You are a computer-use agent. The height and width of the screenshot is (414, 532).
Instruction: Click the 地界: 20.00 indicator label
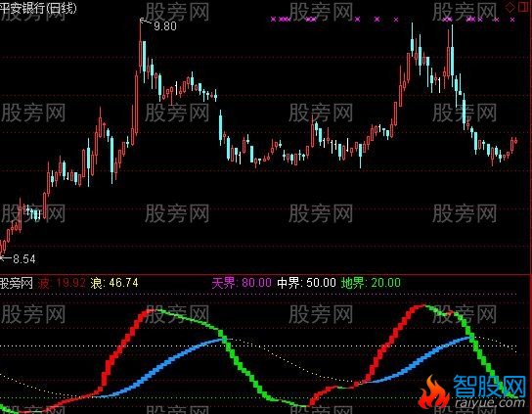[x=371, y=283]
